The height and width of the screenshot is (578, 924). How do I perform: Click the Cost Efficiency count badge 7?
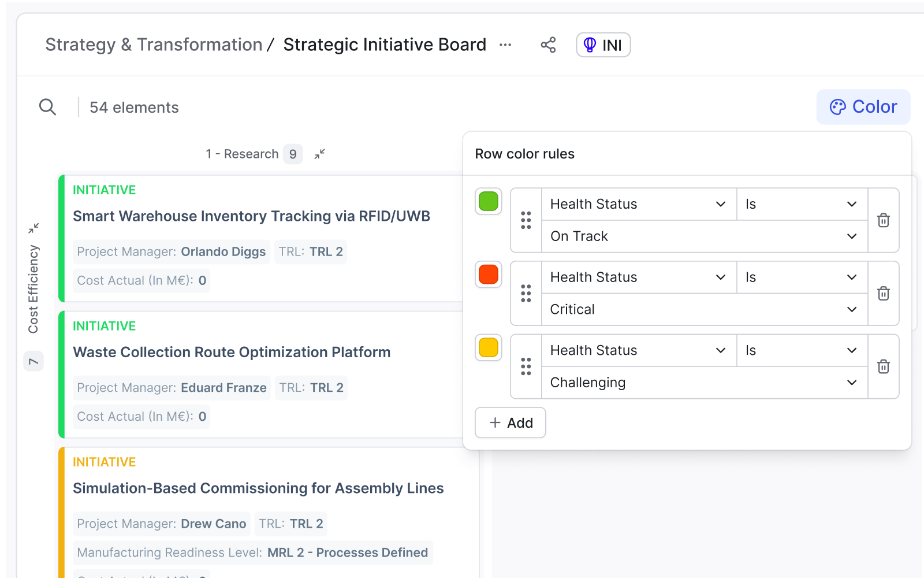[x=33, y=362]
